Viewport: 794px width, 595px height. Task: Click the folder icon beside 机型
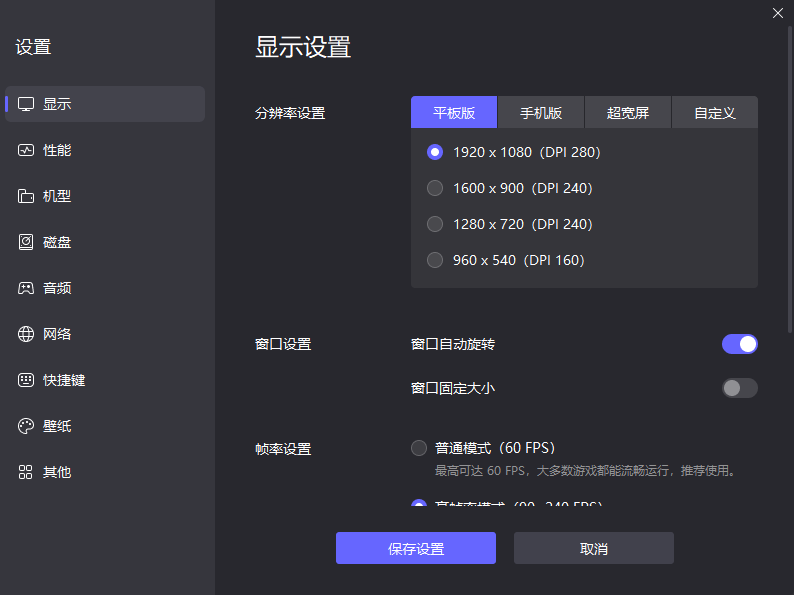coord(26,196)
